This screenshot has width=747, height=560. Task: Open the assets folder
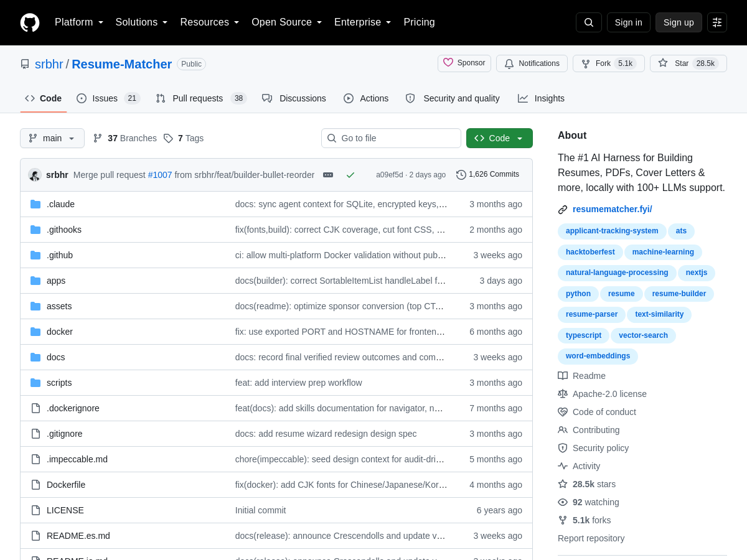(59, 306)
